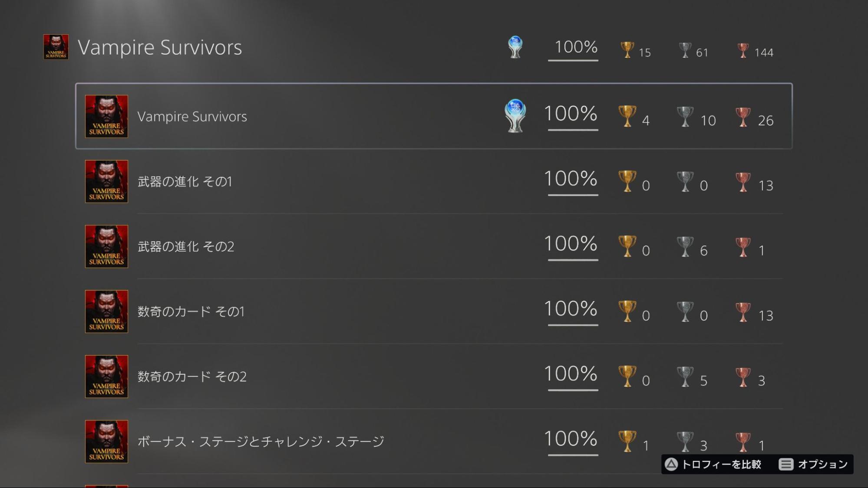The height and width of the screenshot is (488, 868).
Task: Click the options button icon
Action: point(785,465)
